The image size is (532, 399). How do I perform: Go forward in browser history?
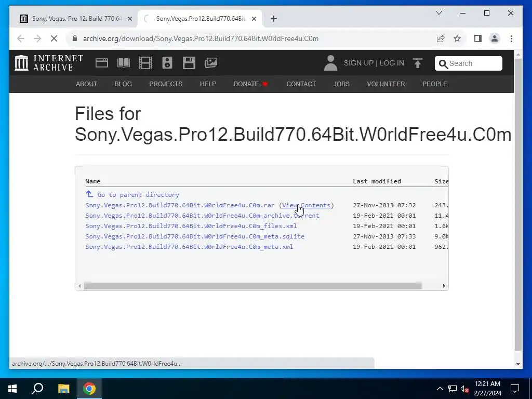(37, 38)
